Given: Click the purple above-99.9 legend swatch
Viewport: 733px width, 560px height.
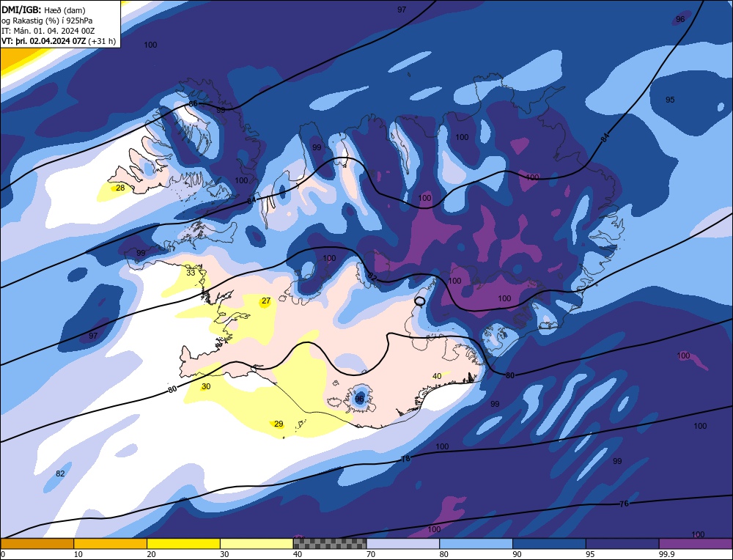Looking at the screenshot, I should (696, 543).
